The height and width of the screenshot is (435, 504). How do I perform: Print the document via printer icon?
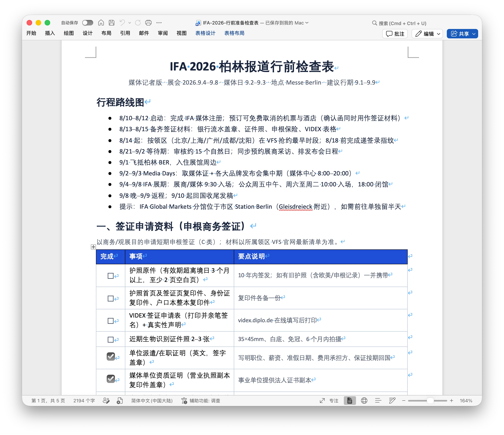pyautogui.click(x=148, y=23)
